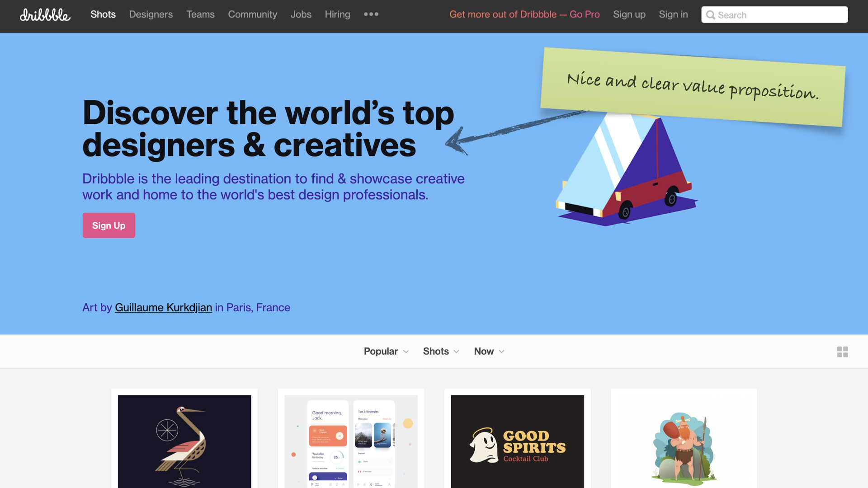
Task: Click the tent car illustration
Action: pos(626,169)
